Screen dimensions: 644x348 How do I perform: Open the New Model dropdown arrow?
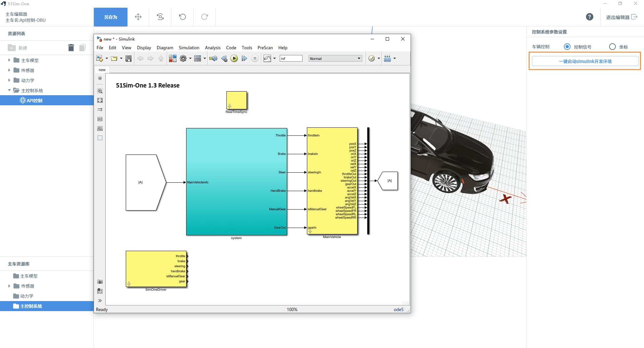tap(107, 58)
